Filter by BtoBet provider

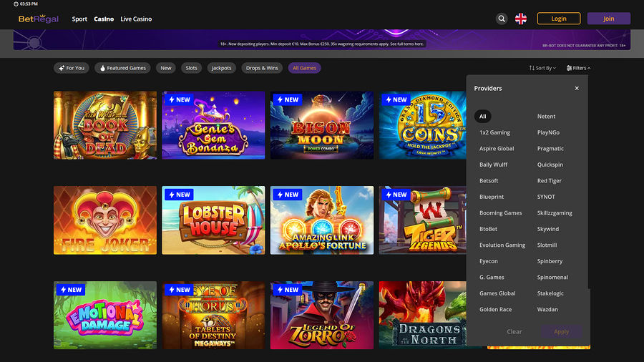click(x=488, y=229)
